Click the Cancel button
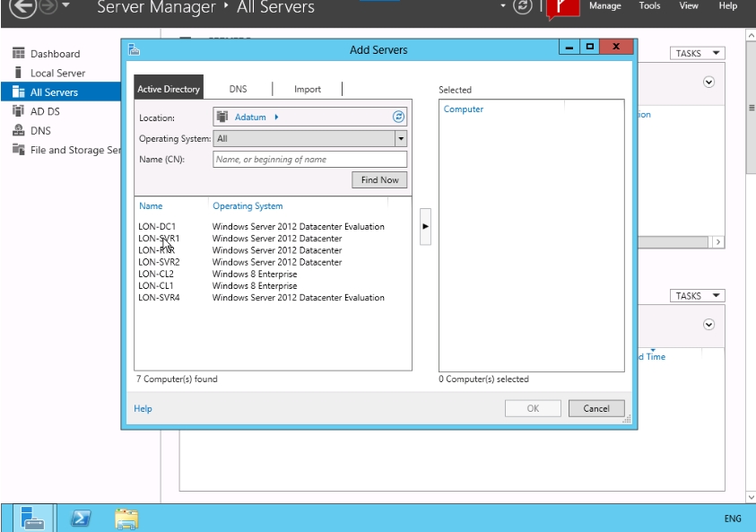The width and height of the screenshot is (756, 532). pos(596,408)
